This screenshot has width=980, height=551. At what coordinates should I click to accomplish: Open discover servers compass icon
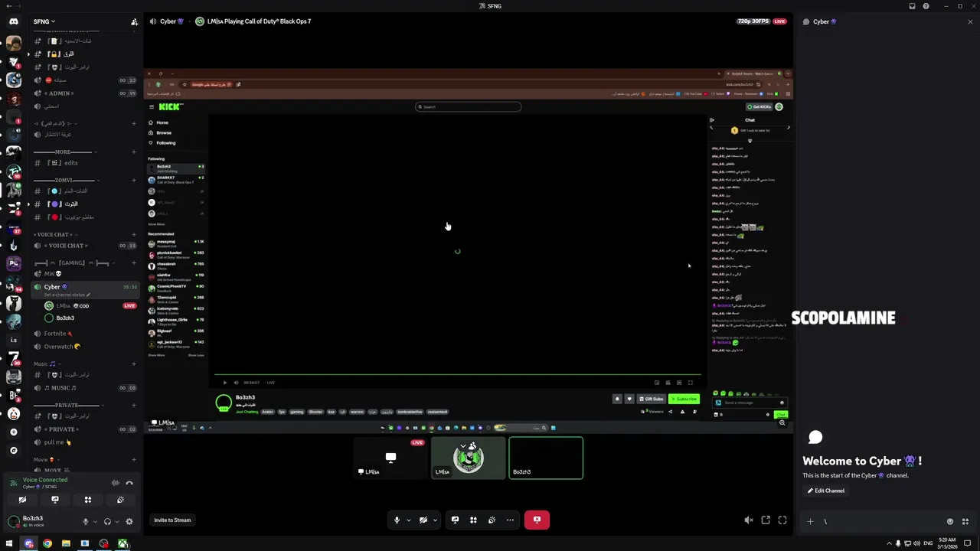pos(13,451)
